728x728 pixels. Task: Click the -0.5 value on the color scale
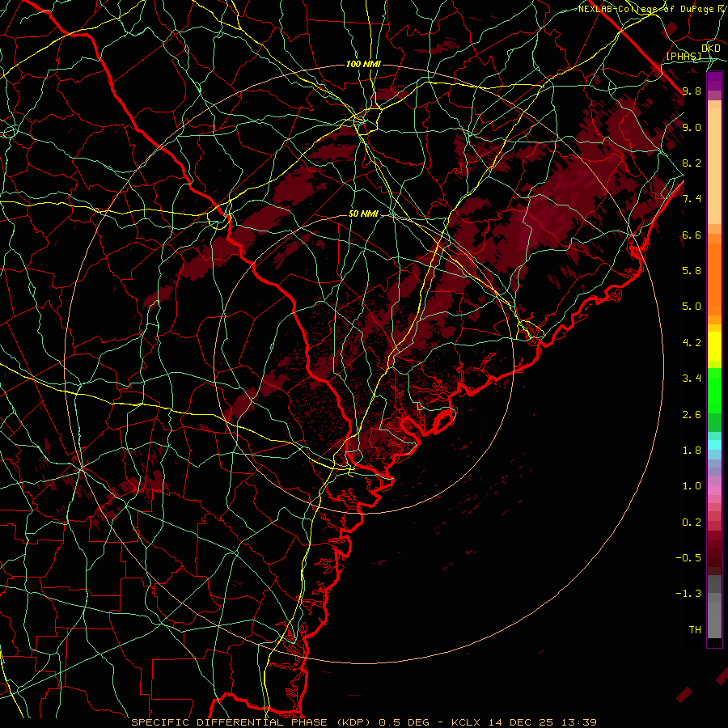pos(688,558)
